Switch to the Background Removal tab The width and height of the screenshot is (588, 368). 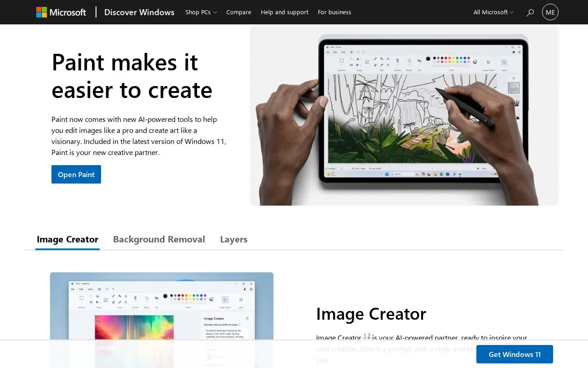point(159,239)
